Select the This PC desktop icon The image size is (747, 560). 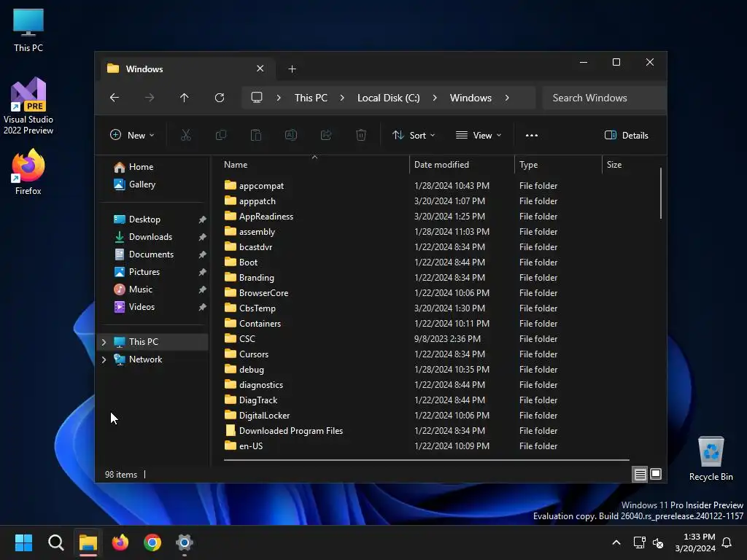(28, 30)
